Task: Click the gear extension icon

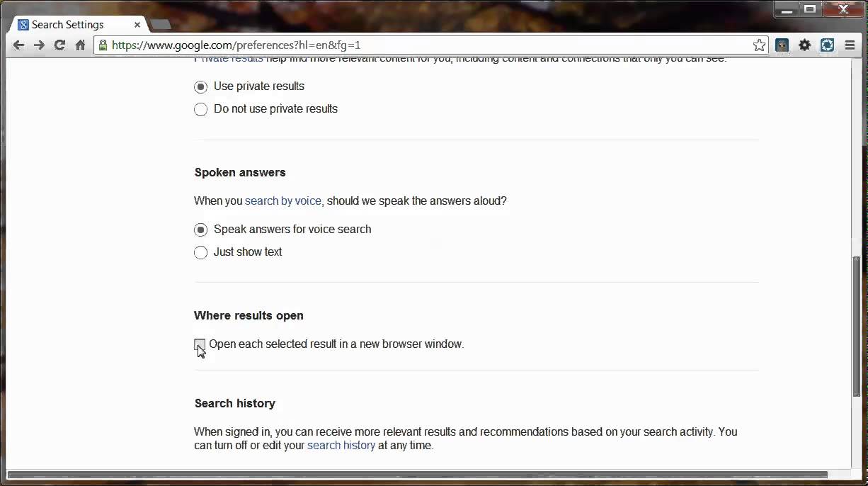Action: pos(804,45)
